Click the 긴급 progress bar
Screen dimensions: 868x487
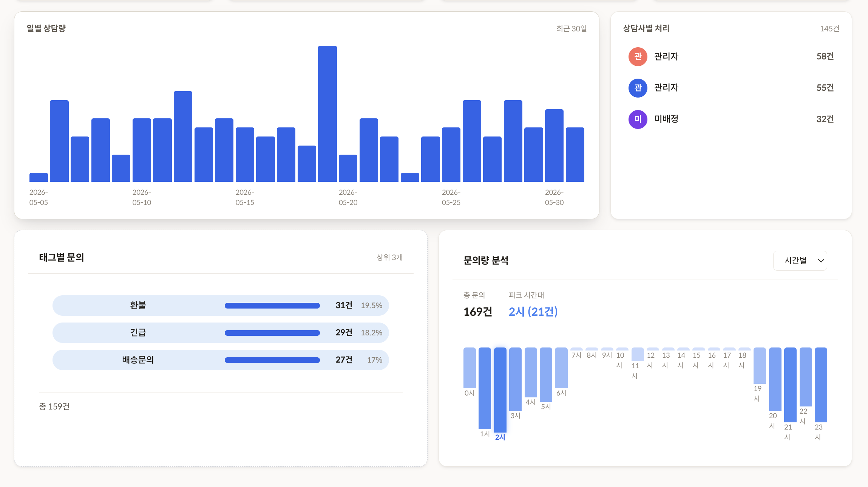272,333
